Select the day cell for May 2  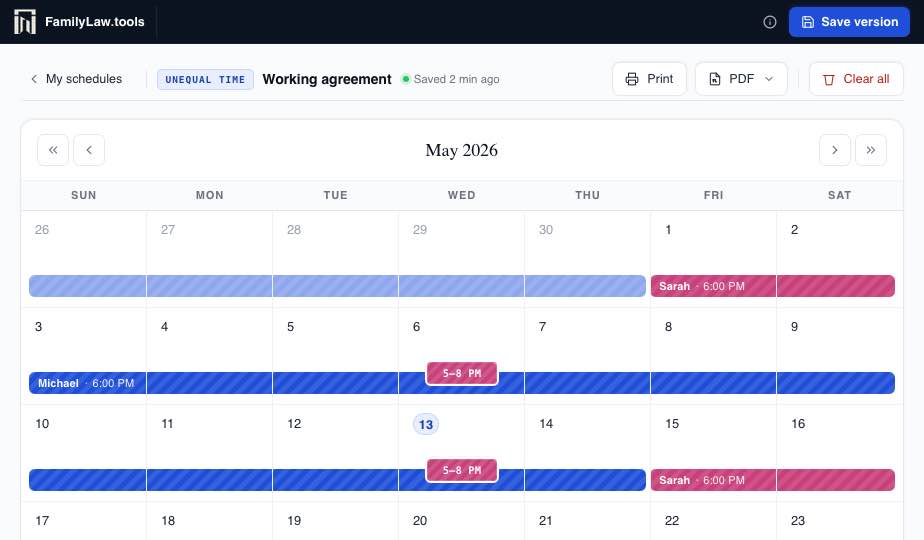point(840,259)
